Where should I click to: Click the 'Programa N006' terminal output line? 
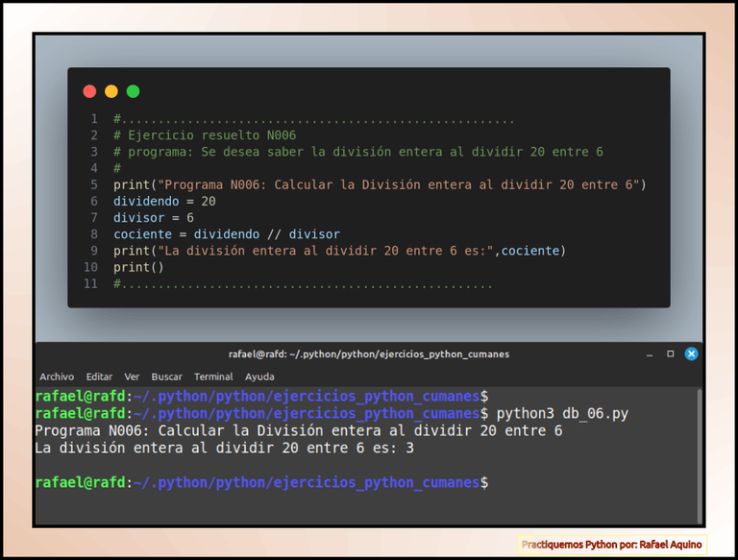299,430
